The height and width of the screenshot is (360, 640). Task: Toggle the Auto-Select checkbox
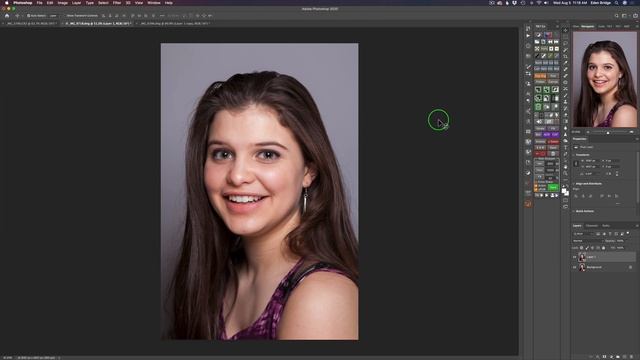(x=28, y=16)
